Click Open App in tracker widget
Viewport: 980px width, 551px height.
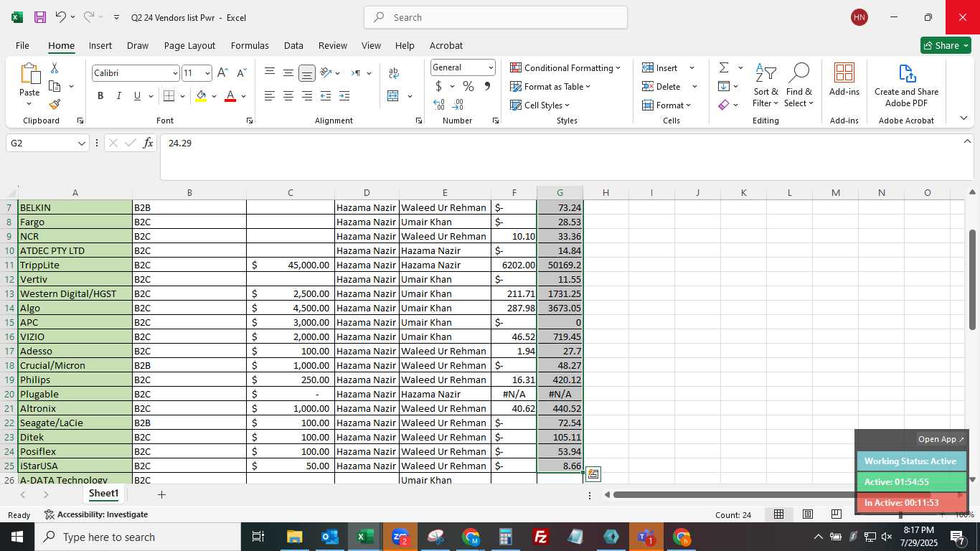tap(941, 439)
